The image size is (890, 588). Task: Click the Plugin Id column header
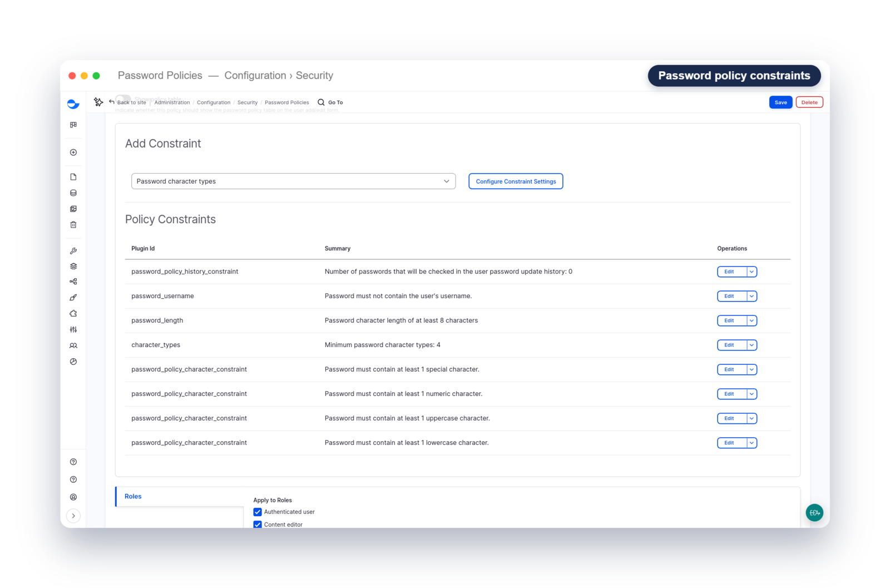point(143,249)
